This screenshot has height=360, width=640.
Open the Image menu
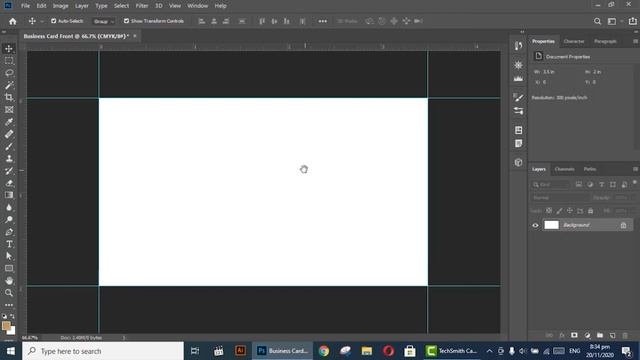coord(60,6)
